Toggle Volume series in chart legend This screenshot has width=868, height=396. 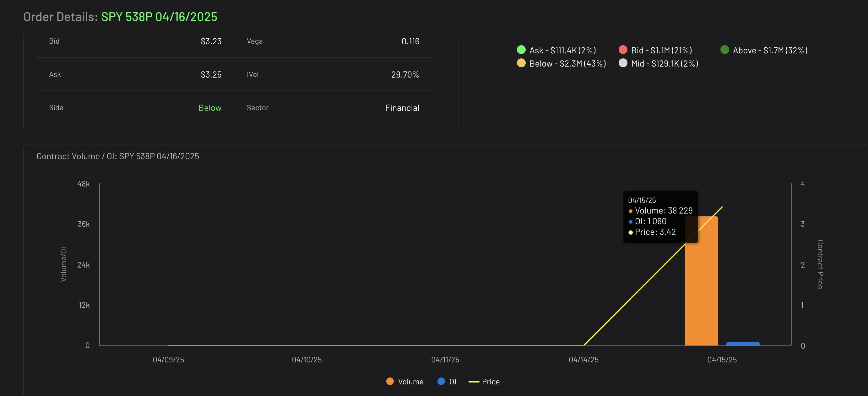[x=405, y=382]
